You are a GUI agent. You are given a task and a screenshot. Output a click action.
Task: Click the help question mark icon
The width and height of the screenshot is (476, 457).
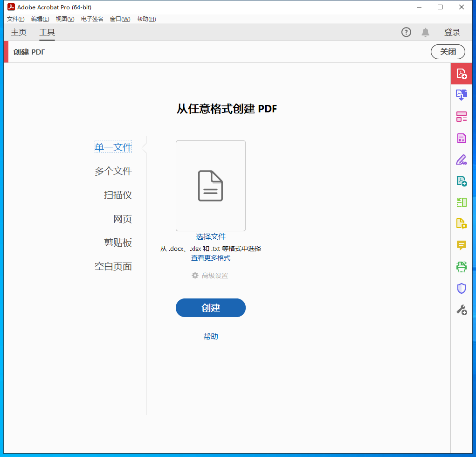pos(406,32)
